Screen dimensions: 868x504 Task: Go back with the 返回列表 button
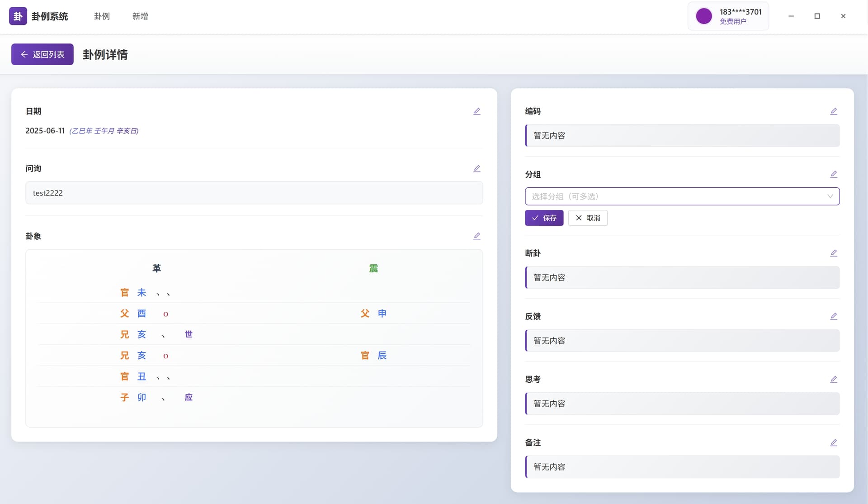click(42, 54)
